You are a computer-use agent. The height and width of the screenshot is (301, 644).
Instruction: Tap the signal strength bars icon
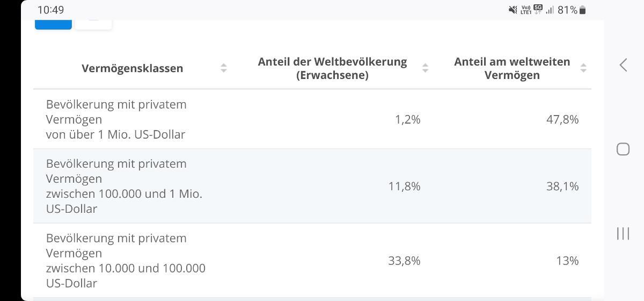pyautogui.click(x=550, y=10)
